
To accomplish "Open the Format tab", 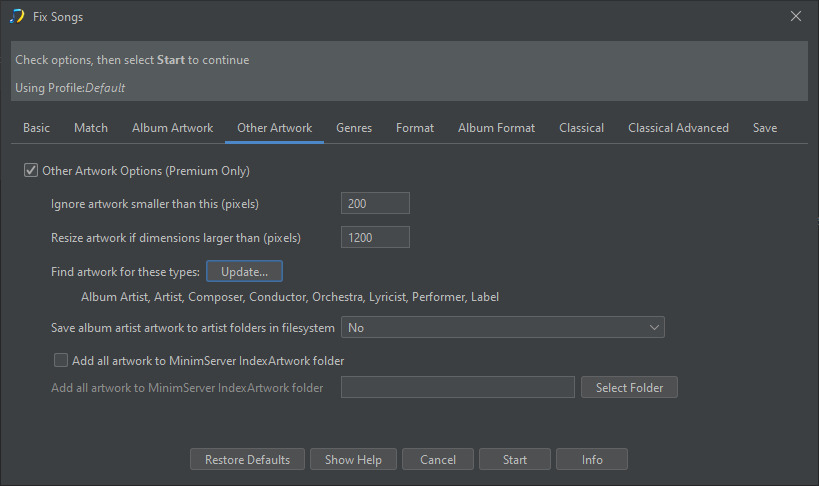I will tap(415, 128).
